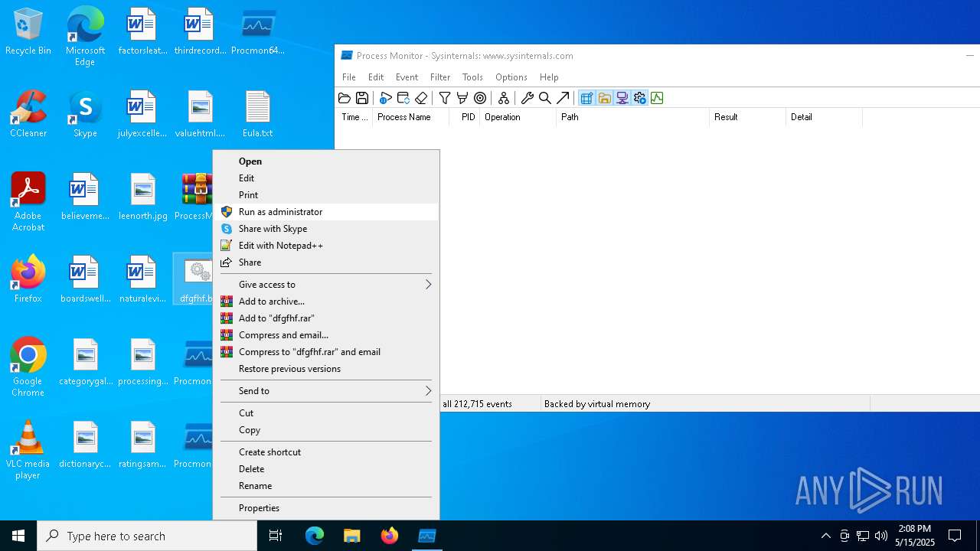Expand the Give access to submenu
This screenshot has height=551, width=980.
326,285
